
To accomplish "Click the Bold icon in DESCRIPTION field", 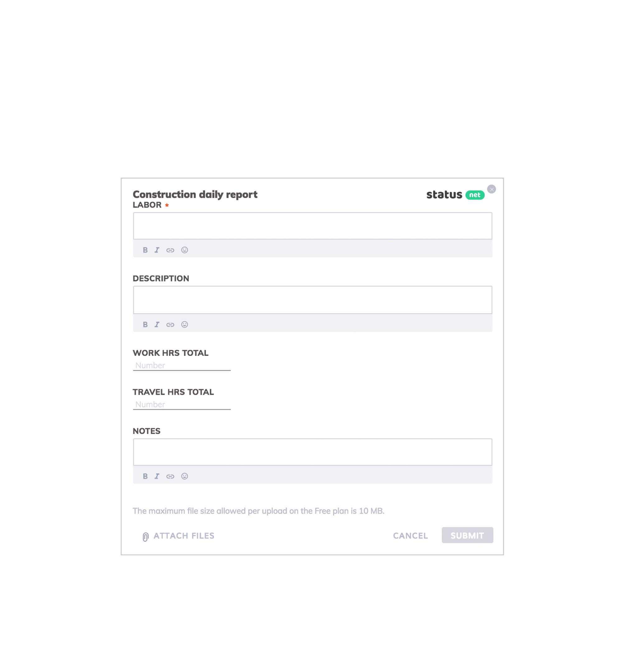I will (x=145, y=324).
